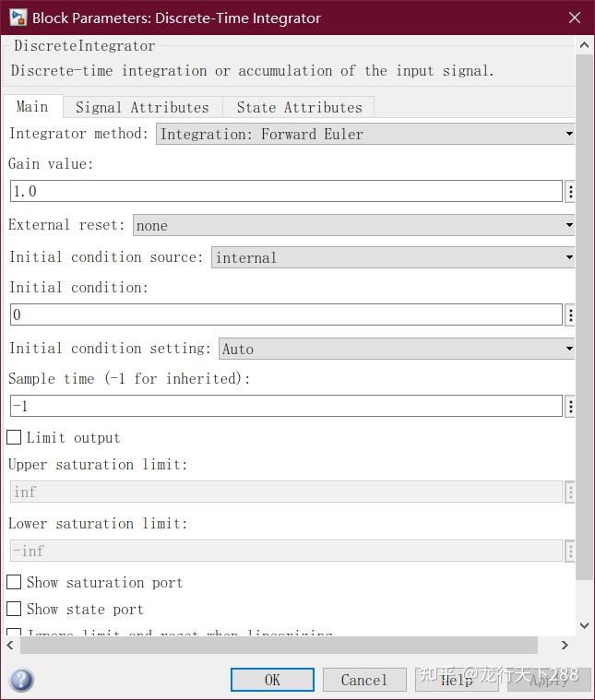Click the vertical scrollbar down arrow
Screen dimensions: 595x700
pyautogui.click(x=584, y=625)
